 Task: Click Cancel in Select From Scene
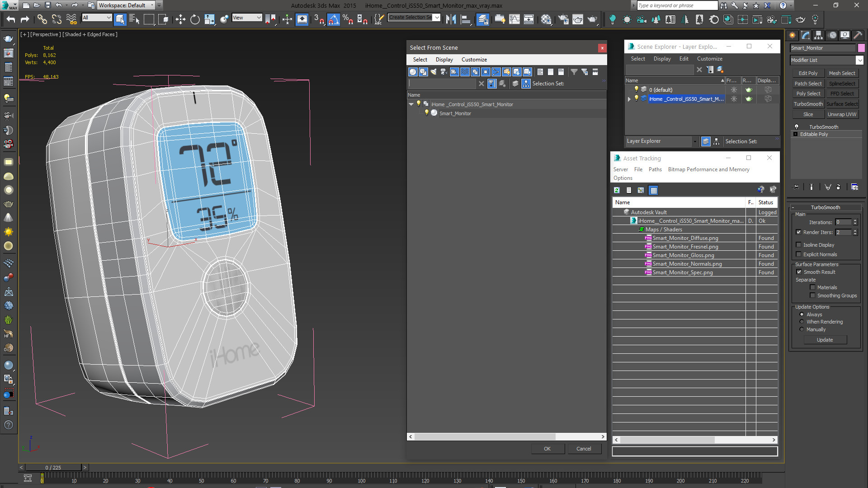(583, 449)
